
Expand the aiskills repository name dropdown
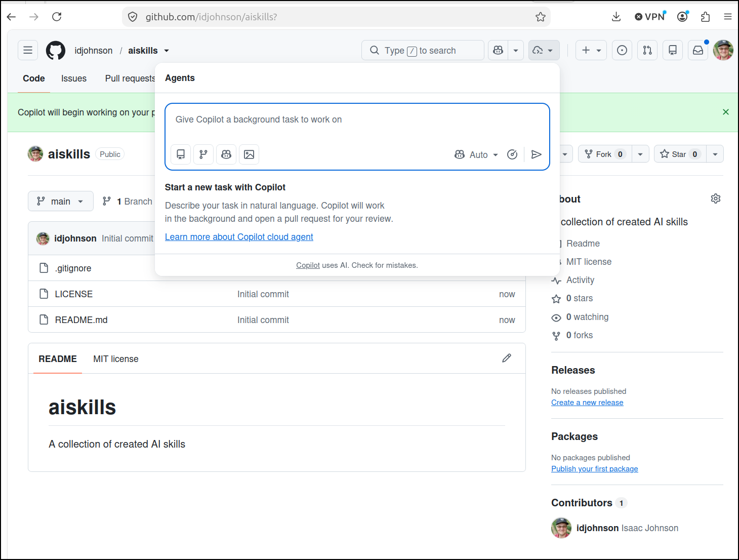167,51
